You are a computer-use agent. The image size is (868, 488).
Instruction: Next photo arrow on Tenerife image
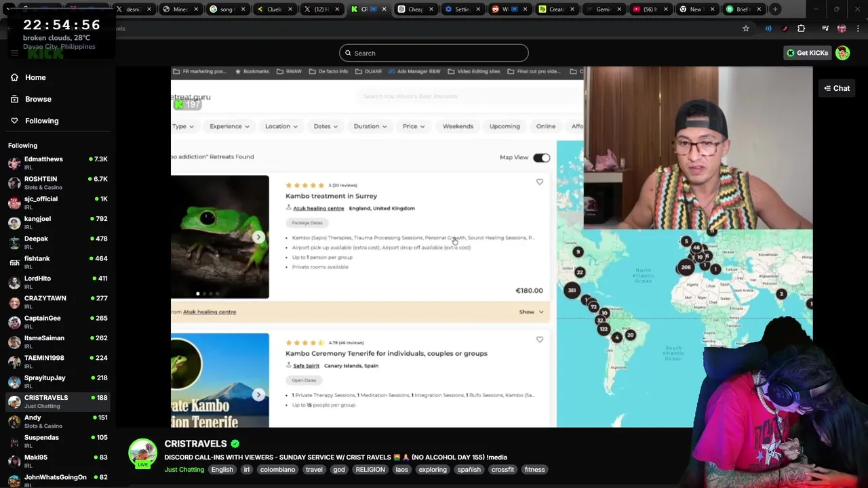pos(258,394)
